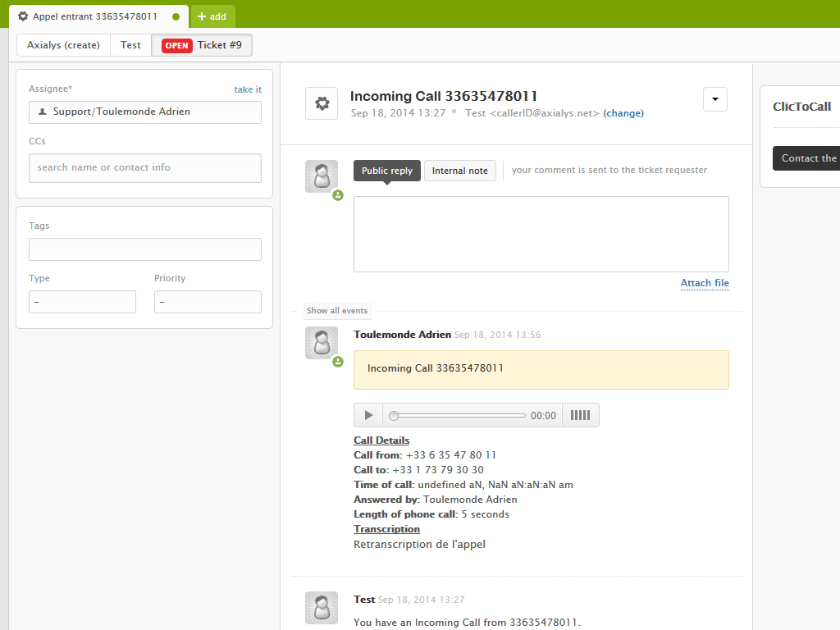Image resolution: width=840 pixels, height=630 pixels.
Task: Switch to Internal note mode
Action: point(459,171)
